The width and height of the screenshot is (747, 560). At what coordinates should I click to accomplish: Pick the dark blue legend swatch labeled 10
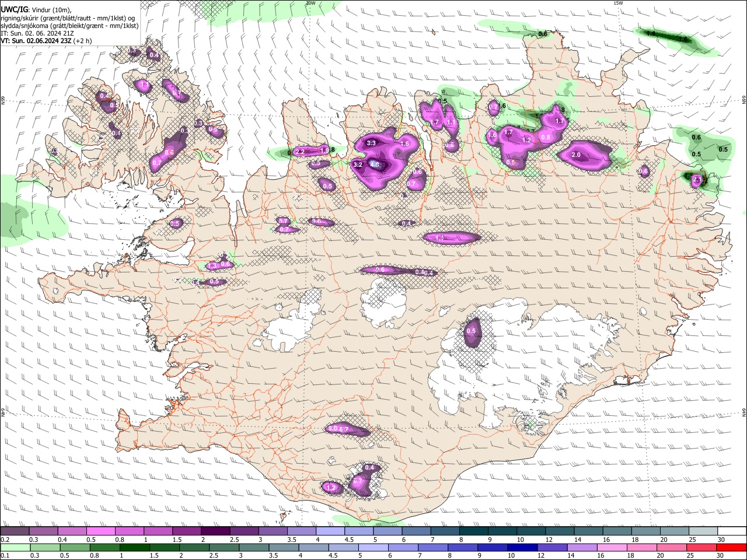[x=523, y=547]
